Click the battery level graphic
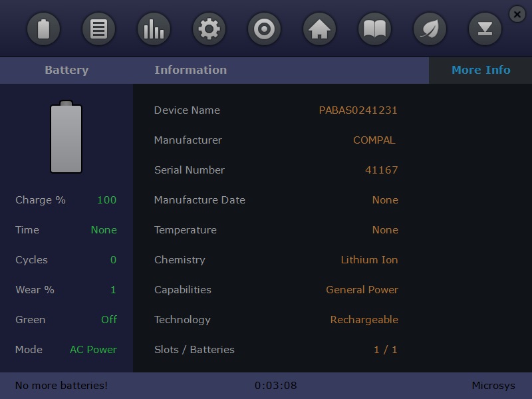This screenshot has height=399, width=532. coord(66,136)
